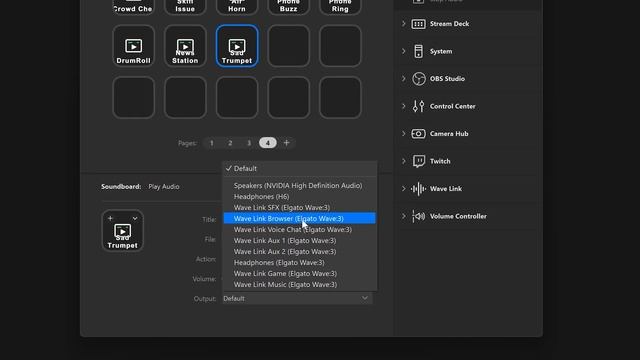Choose Wave Link Aux 2 output
This screenshot has width=640, height=360.
(300, 252)
